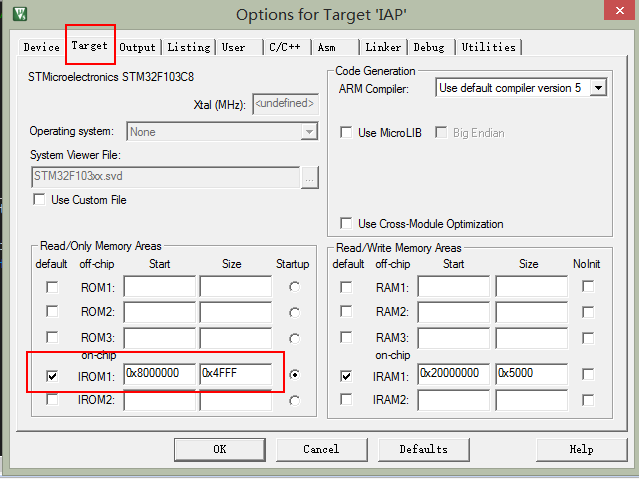Uncheck the IRAM1 default checkbox

346,375
